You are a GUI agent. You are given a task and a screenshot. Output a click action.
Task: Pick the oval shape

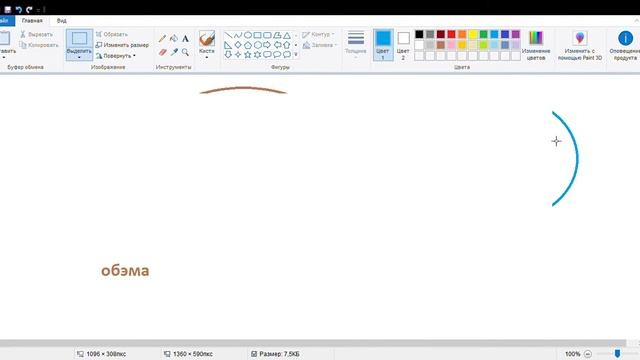click(248, 35)
